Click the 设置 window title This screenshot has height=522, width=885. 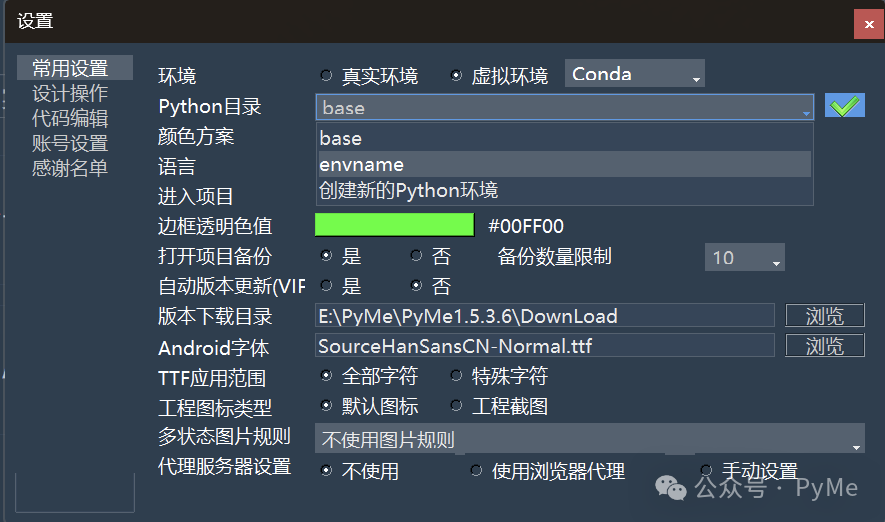coord(35,21)
